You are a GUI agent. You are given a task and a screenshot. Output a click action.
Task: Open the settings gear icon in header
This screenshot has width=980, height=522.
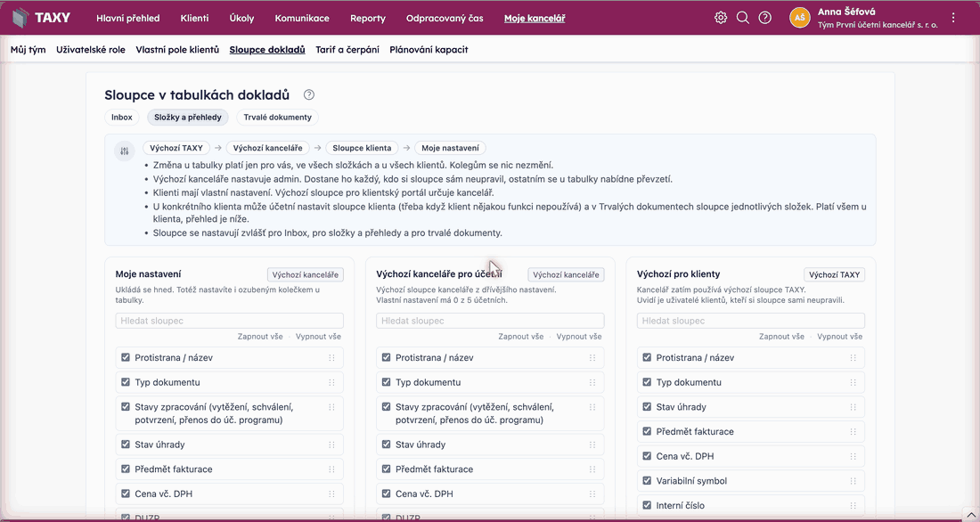pyautogui.click(x=721, y=18)
